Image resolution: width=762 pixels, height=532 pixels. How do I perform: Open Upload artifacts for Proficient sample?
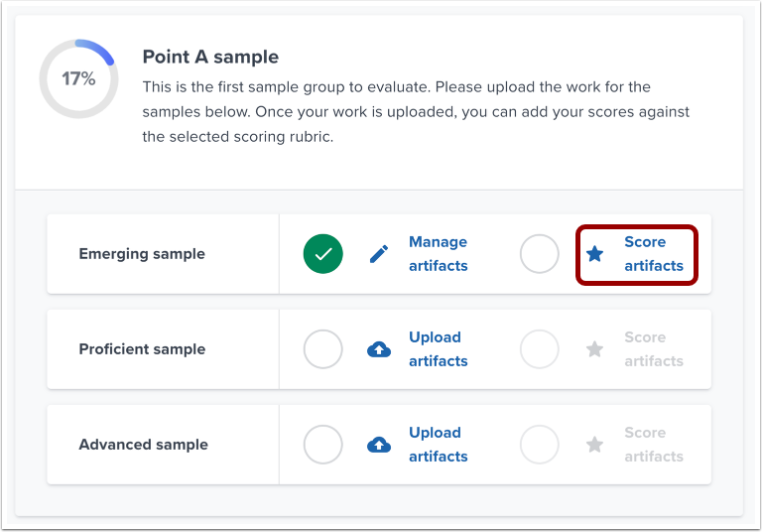pos(438,349)
